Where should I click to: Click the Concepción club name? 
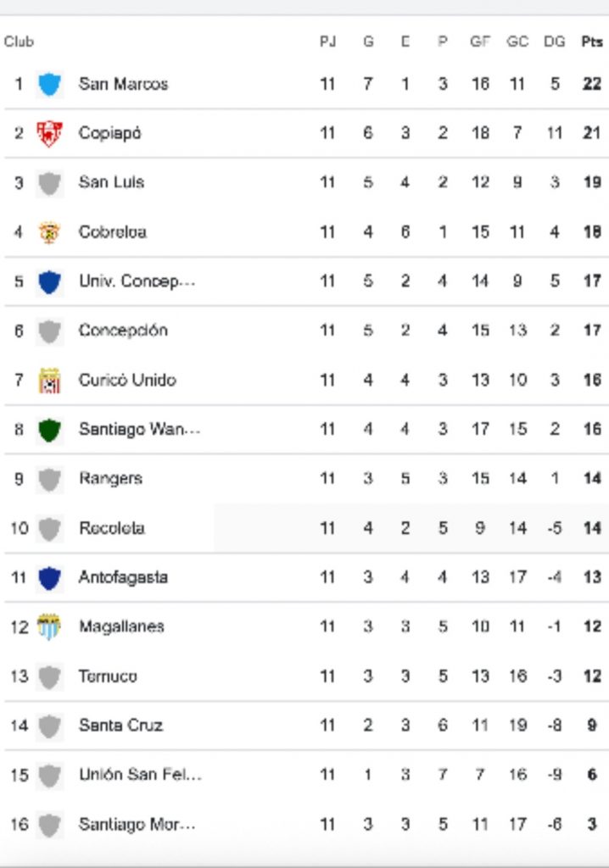(x=123, y=331)
